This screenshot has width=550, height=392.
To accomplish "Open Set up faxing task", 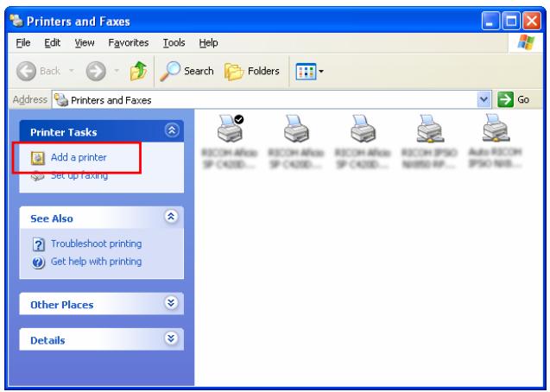I will tap(79, 175).
